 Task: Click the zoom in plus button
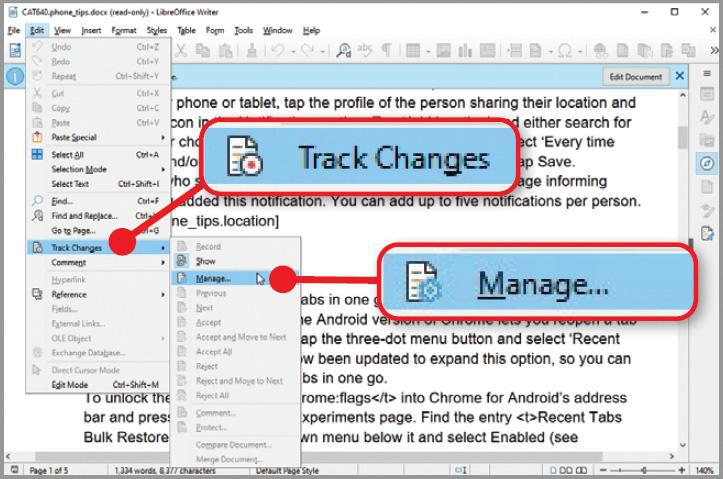[682, 470]
